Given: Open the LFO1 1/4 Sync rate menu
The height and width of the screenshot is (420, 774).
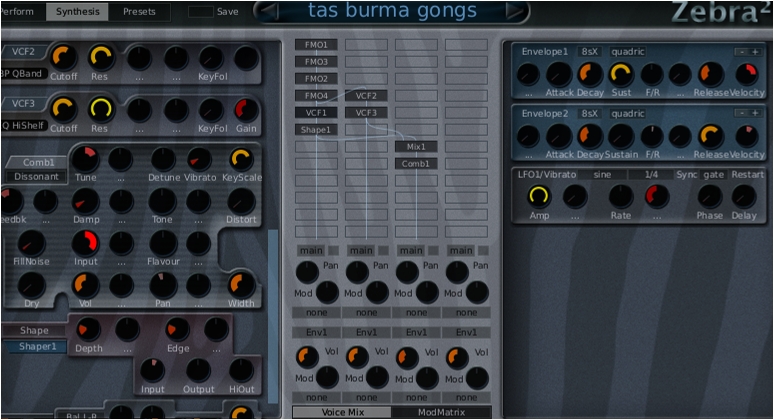Looking at the screenshot, I should (x=651, y=175).
